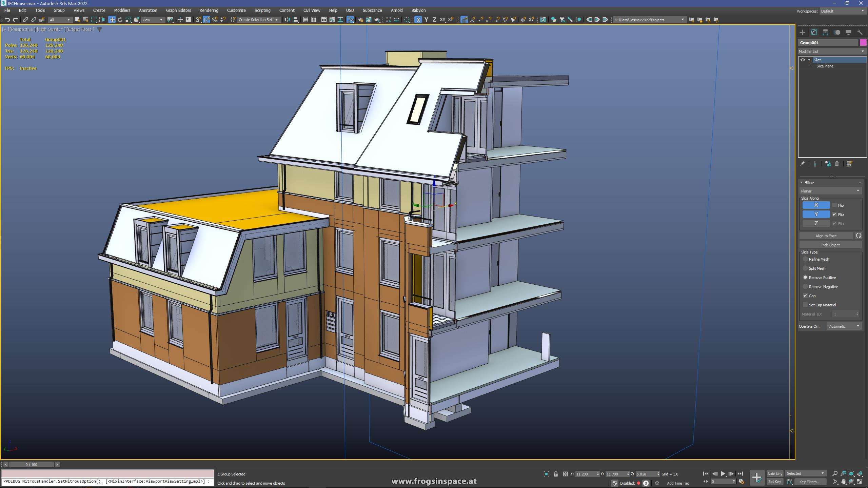
Task: Open the Planar slice type dropdown
Action: coord(830,191)
